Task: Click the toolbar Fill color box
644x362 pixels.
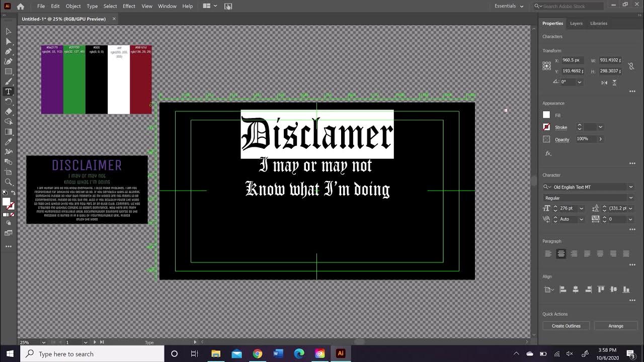Action: 6,202
